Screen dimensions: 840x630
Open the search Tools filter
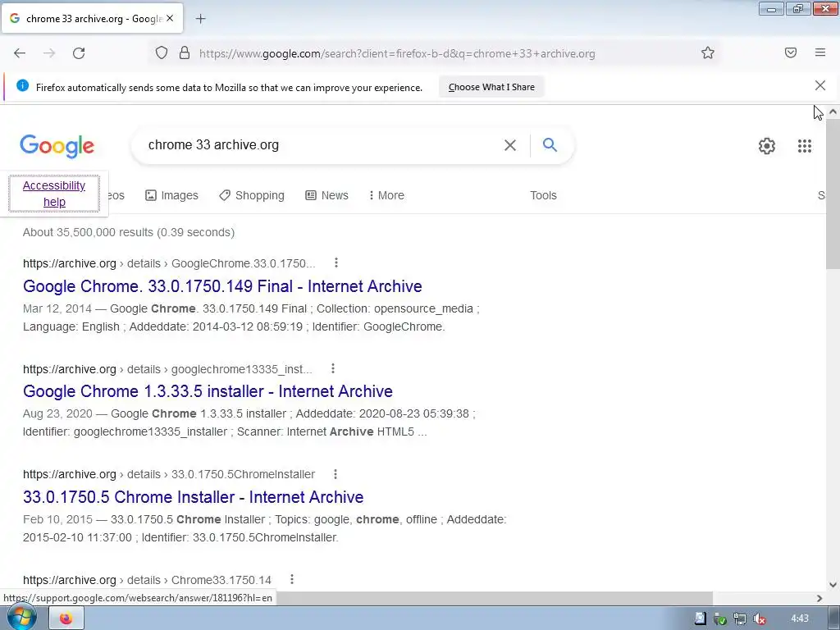tap(543, 195)
